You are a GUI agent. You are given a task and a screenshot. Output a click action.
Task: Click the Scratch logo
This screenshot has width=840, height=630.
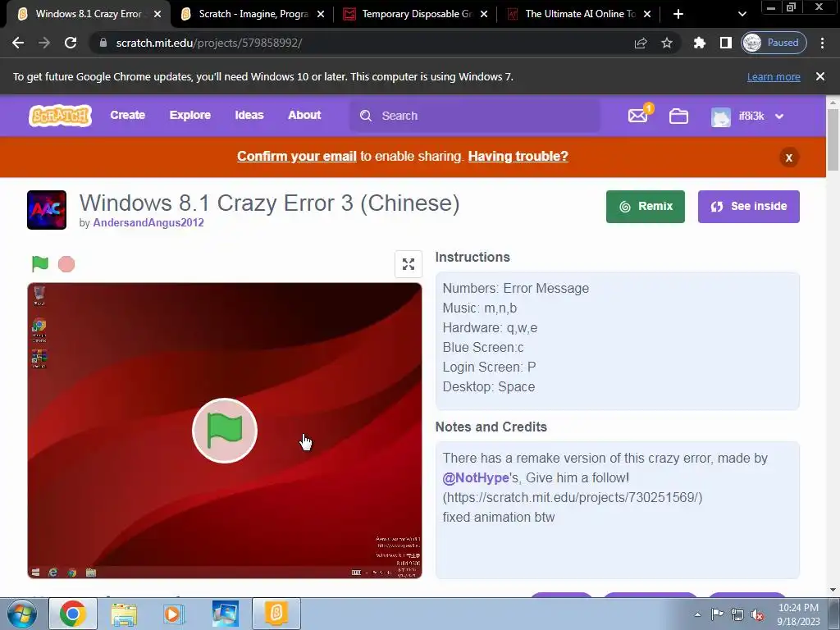(60, 116)
